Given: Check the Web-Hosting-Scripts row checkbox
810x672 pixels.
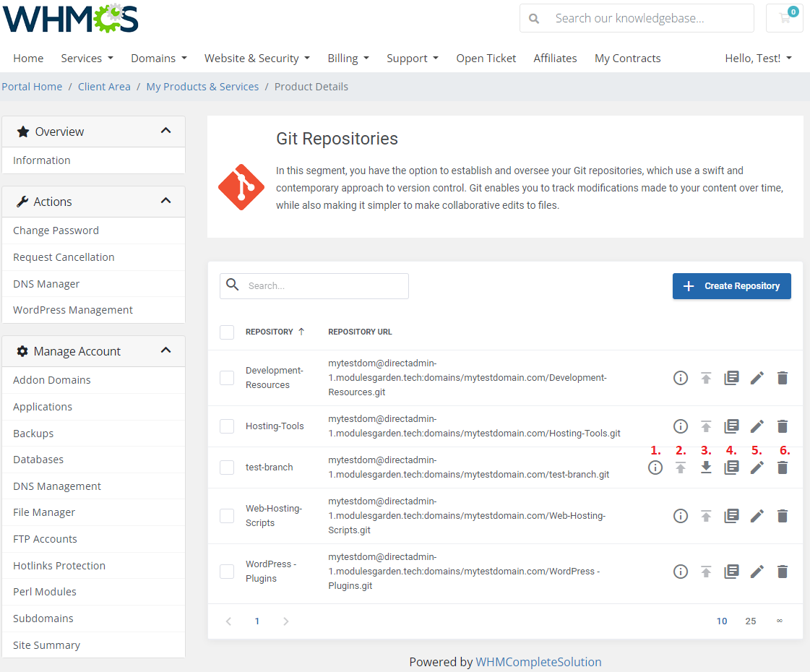Looking at the screenshot, I should click(227, 515).
